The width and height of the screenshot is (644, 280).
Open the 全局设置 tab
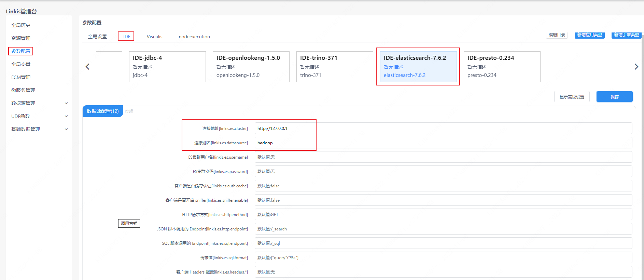97,37
